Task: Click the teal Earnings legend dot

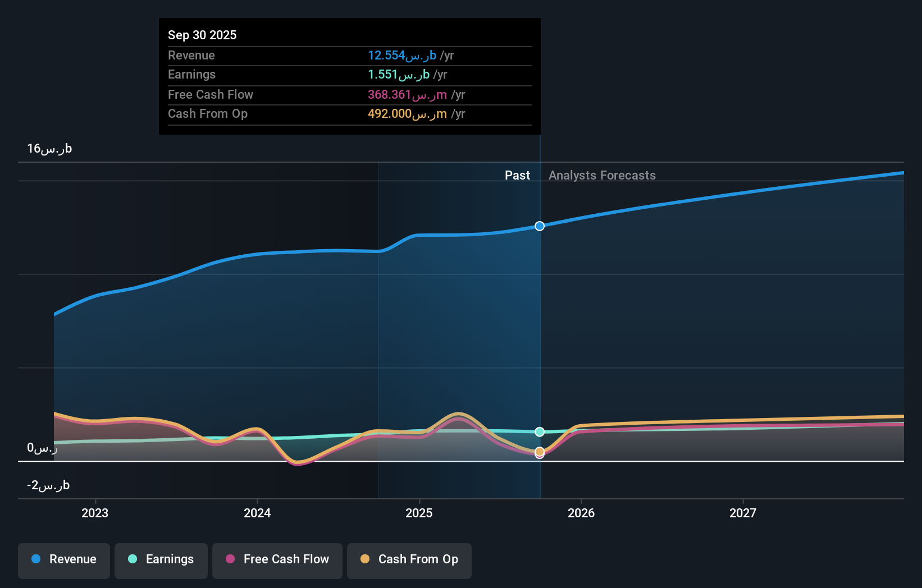Action: (x=132, y=559)
